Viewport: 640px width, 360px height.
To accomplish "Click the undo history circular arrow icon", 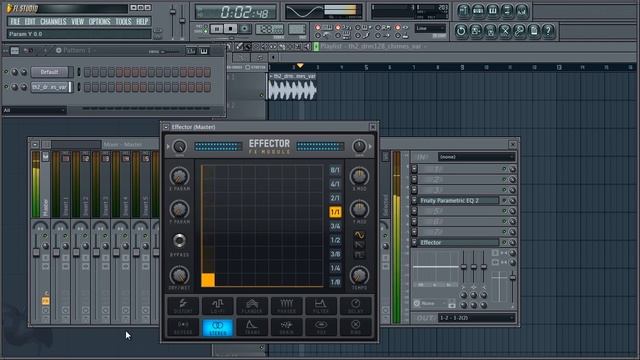I will tap(461, 31).
